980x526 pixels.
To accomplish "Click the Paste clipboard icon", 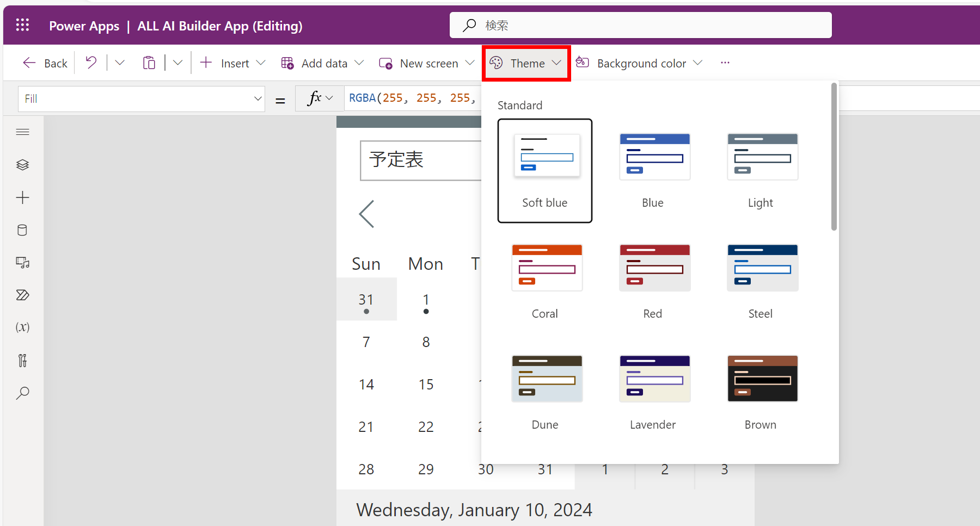I will (x=149, y=63).
